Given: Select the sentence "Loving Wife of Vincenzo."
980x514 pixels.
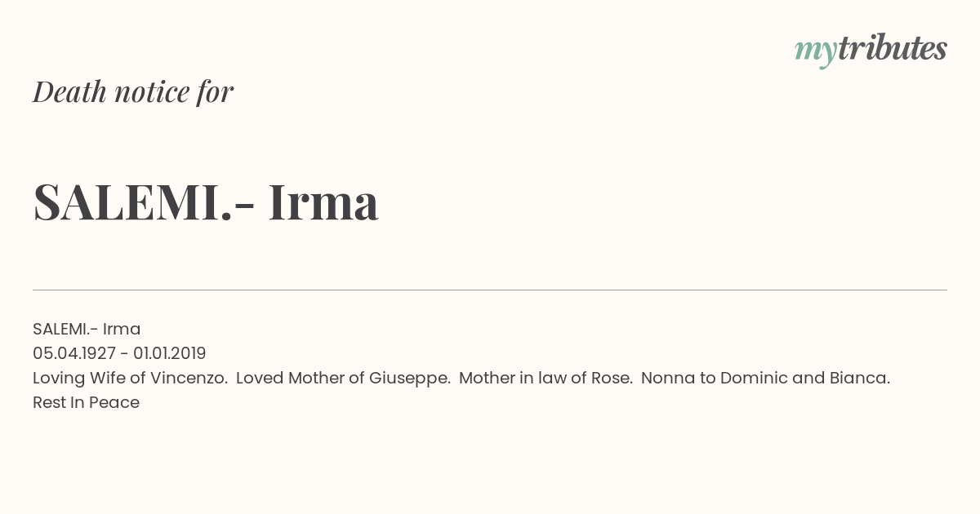Looking at the screenshot, I should pos(130,378).
